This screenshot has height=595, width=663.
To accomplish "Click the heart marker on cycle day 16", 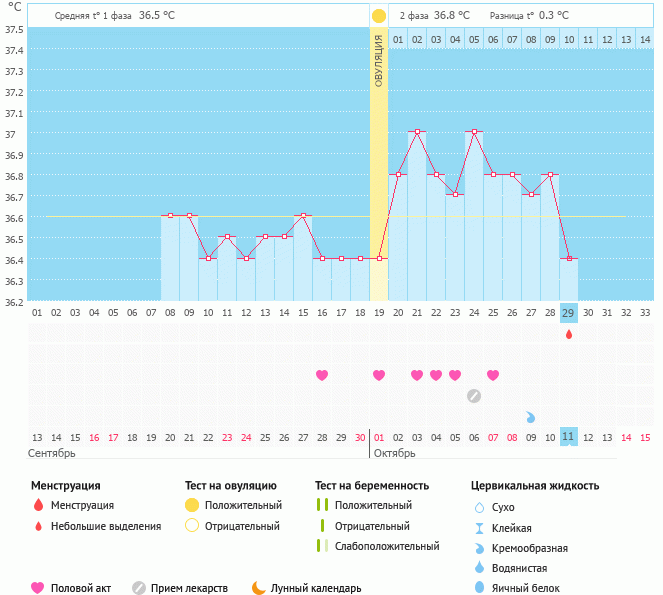I will [322, 375].
